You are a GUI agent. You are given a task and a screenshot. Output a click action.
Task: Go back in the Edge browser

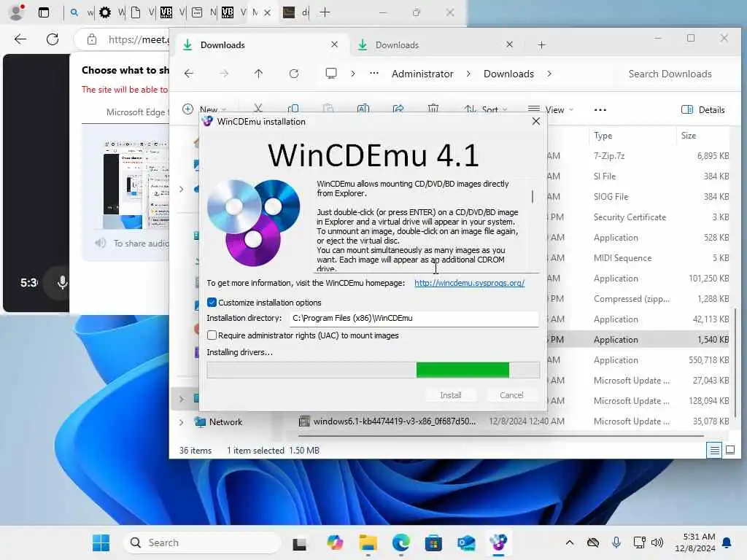(x=20, y=39)
